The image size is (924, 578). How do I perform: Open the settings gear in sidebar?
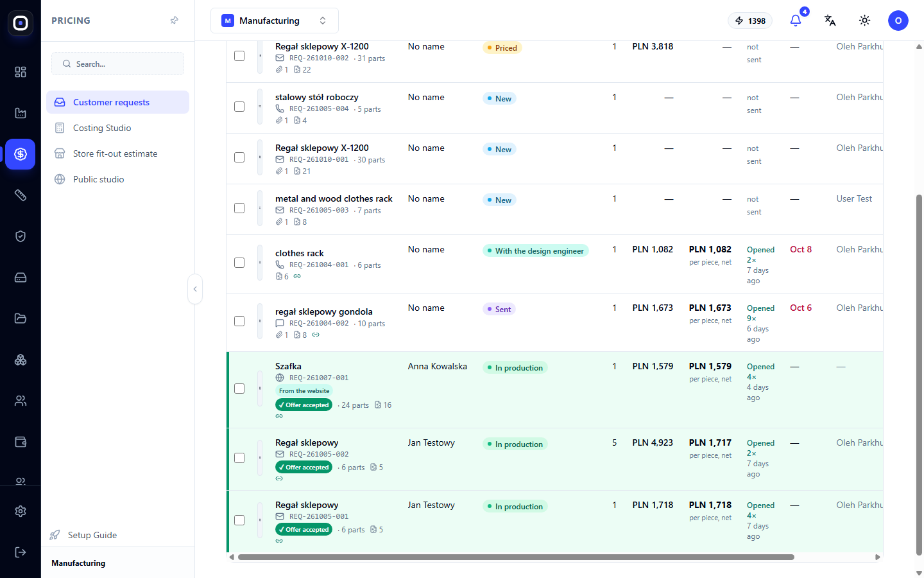point(21,511)
